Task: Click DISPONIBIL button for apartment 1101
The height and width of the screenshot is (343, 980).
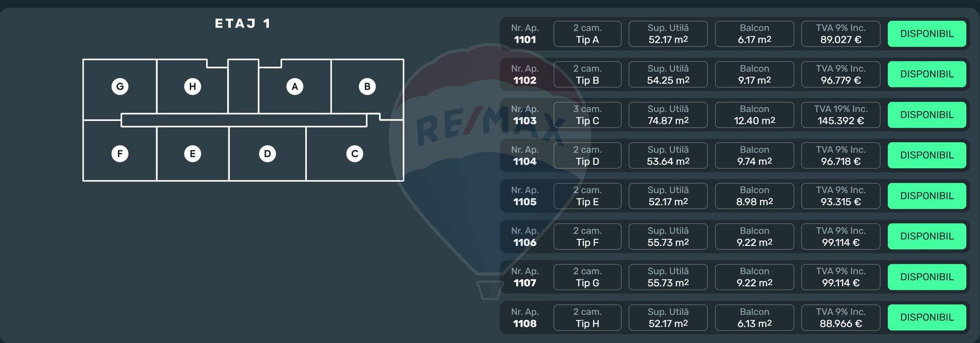Action: click(926, 34)
